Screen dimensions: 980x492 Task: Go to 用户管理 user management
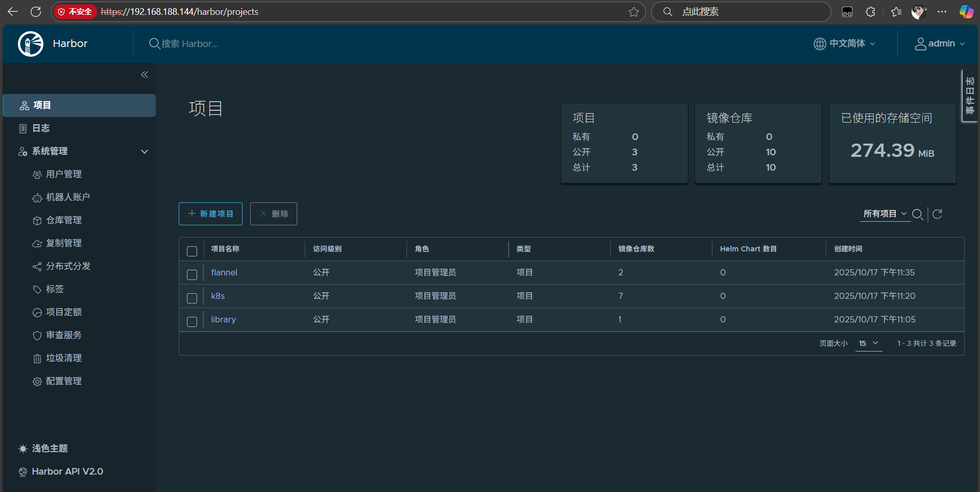[64, 174]
